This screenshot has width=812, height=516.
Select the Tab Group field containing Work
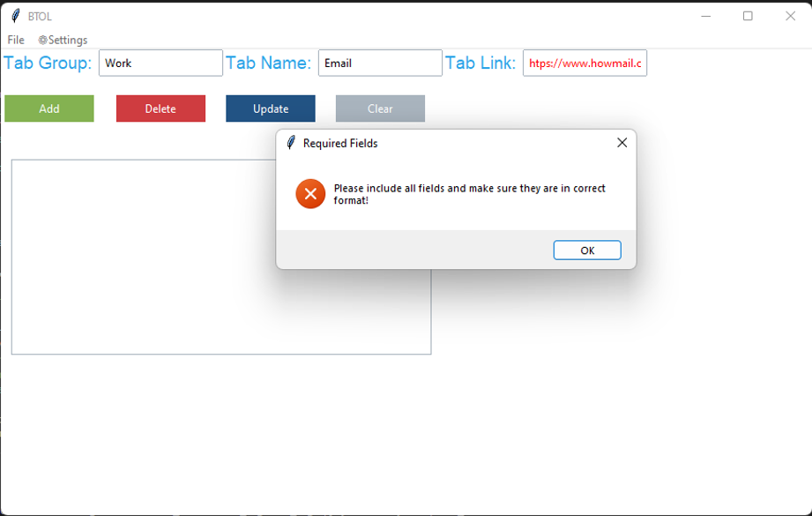[162, 63]
